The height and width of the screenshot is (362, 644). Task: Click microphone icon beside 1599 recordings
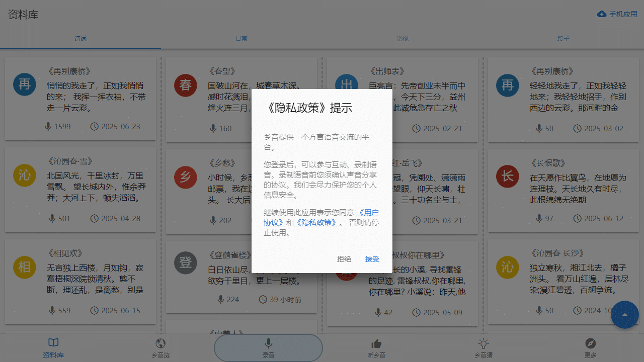click(49, 126)
